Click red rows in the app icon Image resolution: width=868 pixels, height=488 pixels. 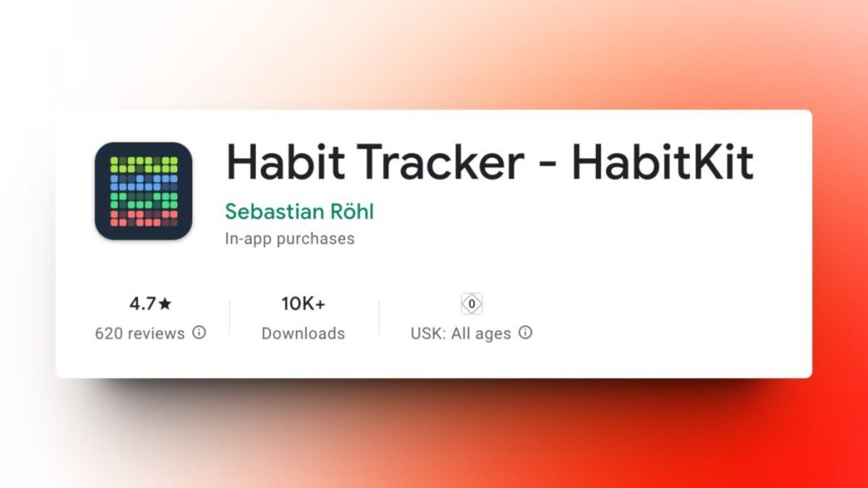144,219
